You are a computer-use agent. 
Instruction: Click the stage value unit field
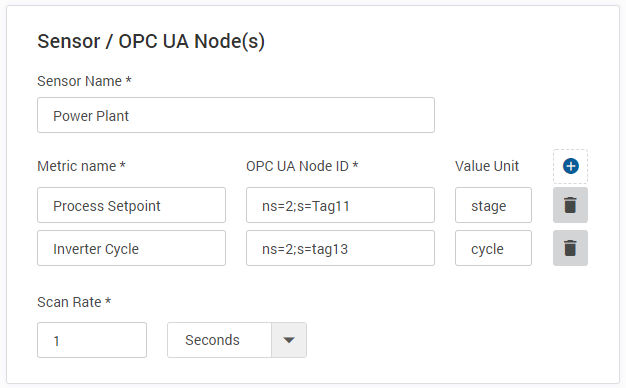tap(493, 205)
